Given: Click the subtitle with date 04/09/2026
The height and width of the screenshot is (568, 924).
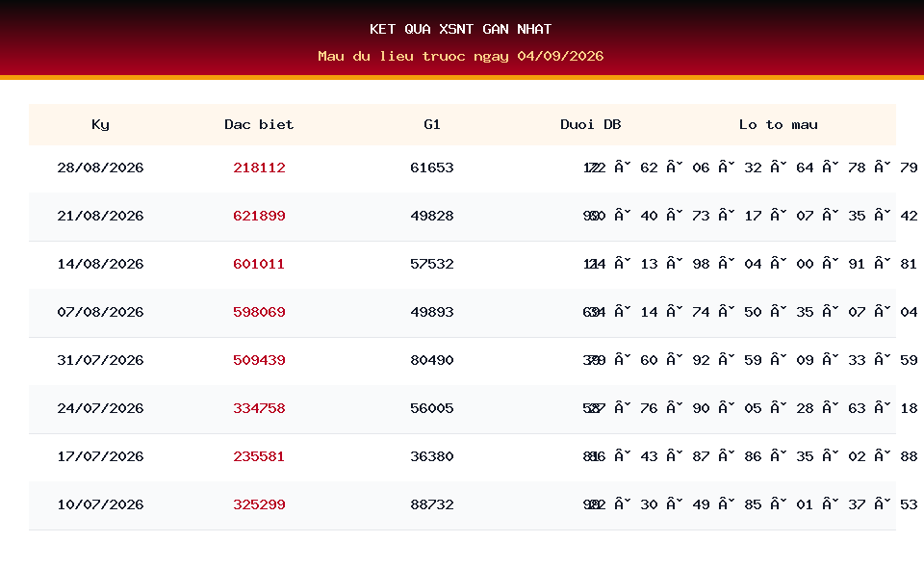Looking at the screenshot, I should [461, 56].
